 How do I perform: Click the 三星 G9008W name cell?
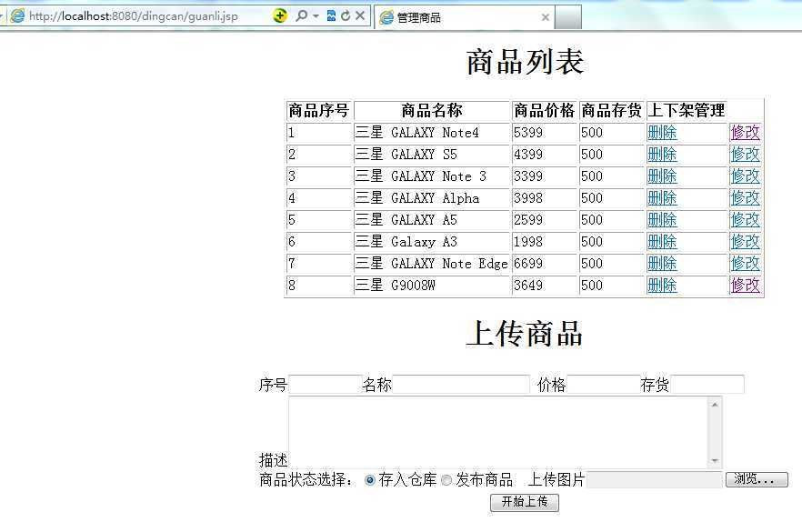click(x=432, y=285)
